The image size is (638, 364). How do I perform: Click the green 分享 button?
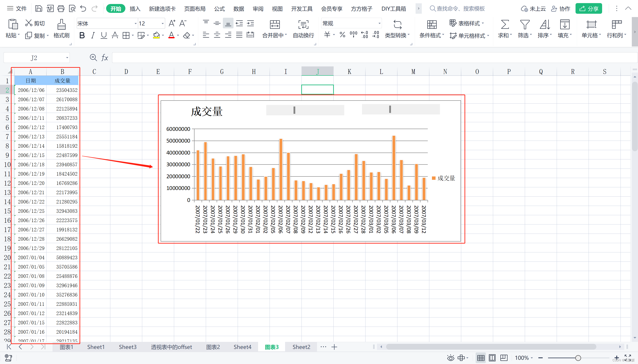click(x=589, y=9)
